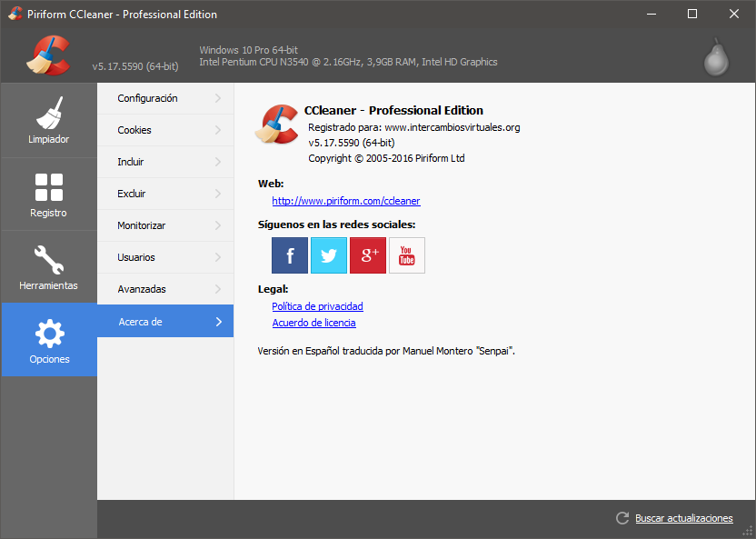756x539 pixels.
Task: Click the CCleaner logo in About panel
Action: [x=277, y=125]
